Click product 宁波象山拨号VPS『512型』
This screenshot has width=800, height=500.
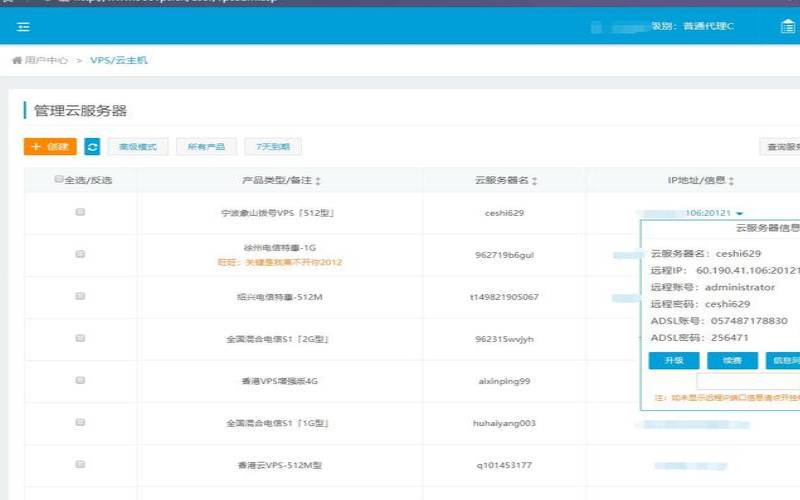pos(278,213)
